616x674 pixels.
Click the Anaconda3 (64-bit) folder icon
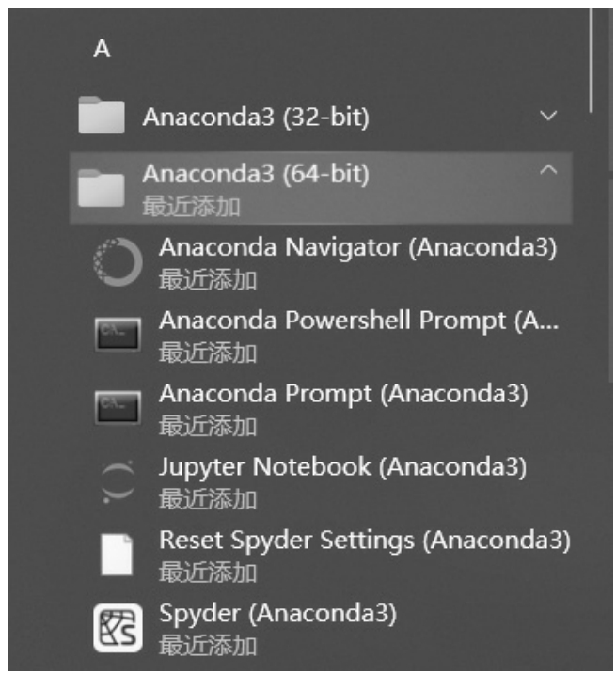pos(101,188)
